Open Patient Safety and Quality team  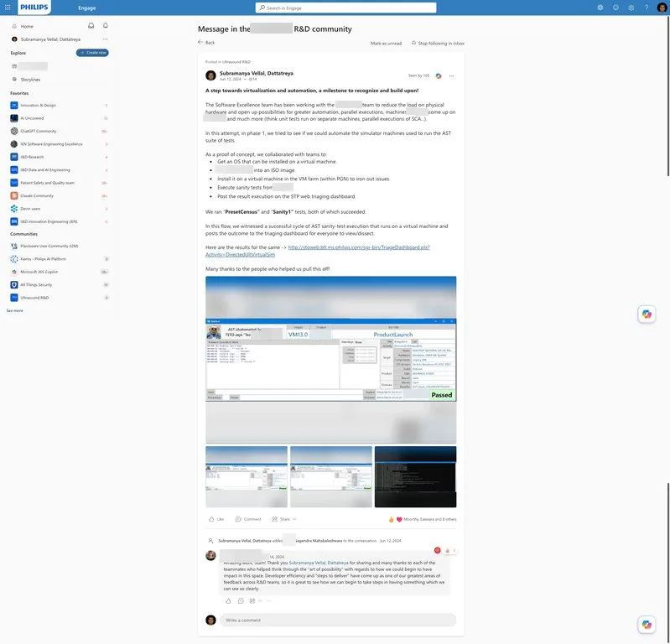pos(59,183)
